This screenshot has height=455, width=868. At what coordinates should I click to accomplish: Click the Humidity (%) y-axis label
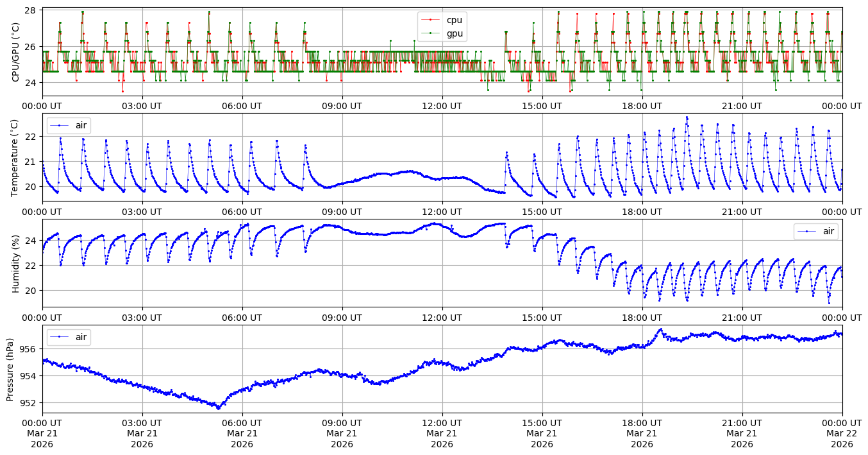[16, 263]
